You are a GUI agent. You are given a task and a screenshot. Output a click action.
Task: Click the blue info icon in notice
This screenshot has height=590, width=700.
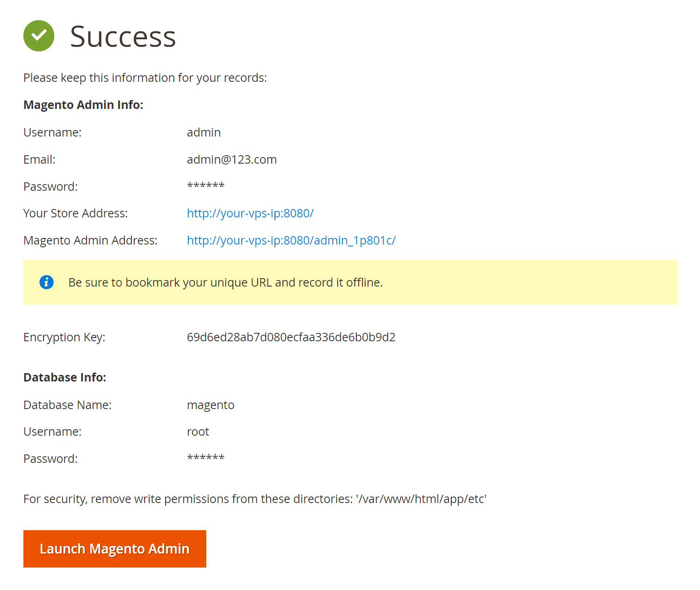click(x=46, y=282)
